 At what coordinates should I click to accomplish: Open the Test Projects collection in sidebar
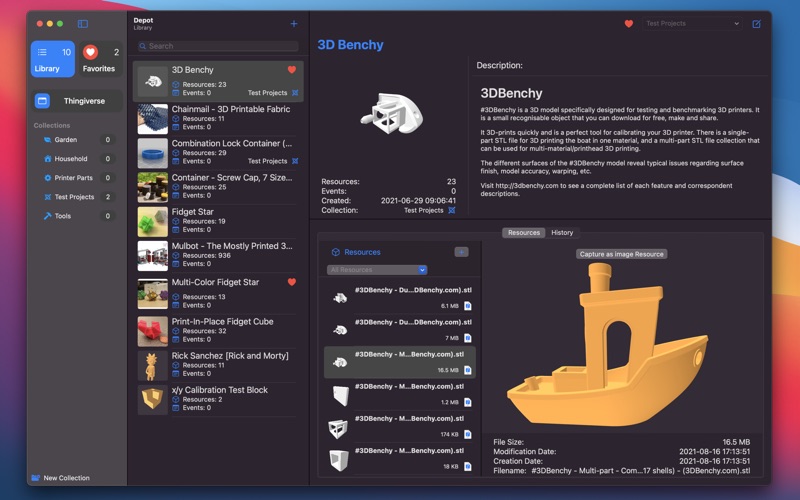(x=77, y=197)
